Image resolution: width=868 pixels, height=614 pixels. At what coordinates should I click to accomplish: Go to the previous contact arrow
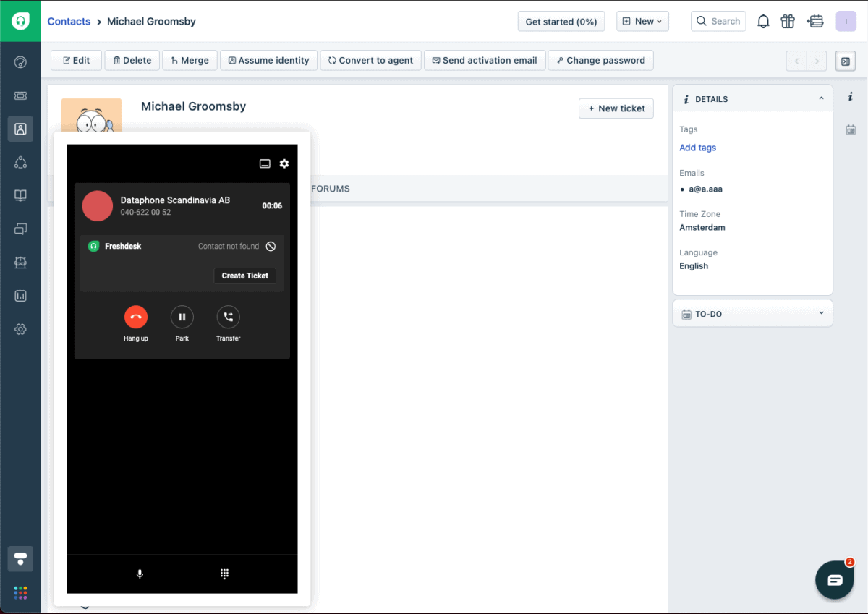point(796,61)
